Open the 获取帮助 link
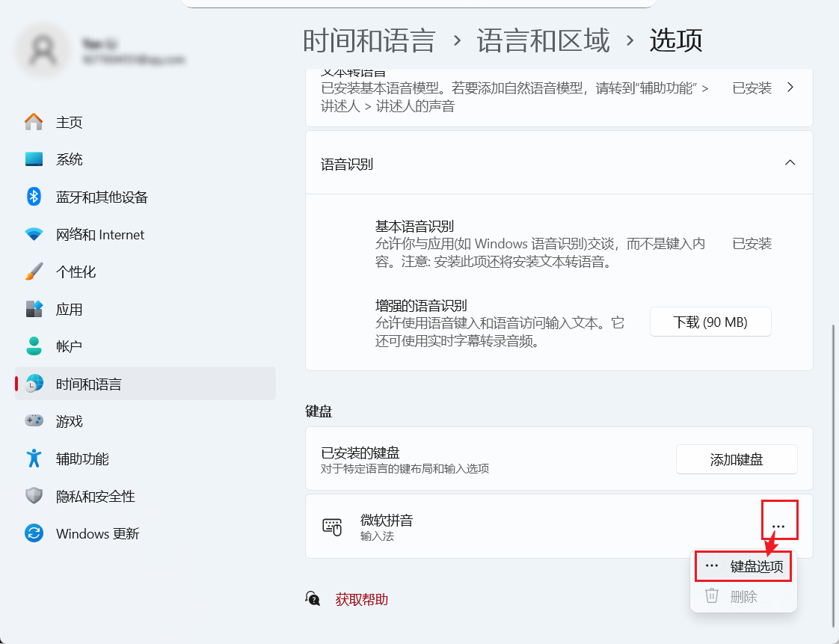The width and height of the screenshot is (839, 644). (362, 600)
